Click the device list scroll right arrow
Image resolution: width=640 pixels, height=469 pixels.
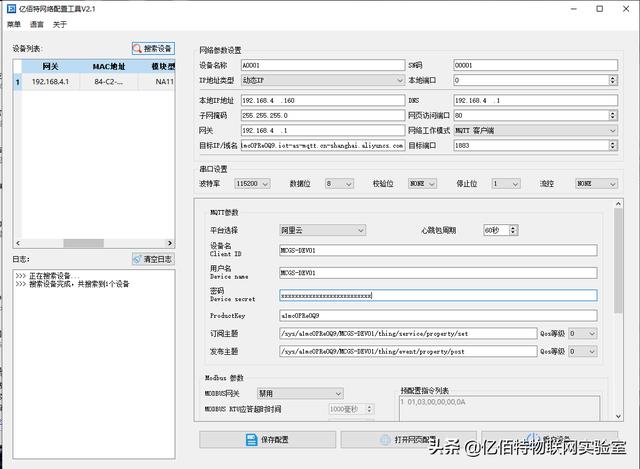pos(170,243)
